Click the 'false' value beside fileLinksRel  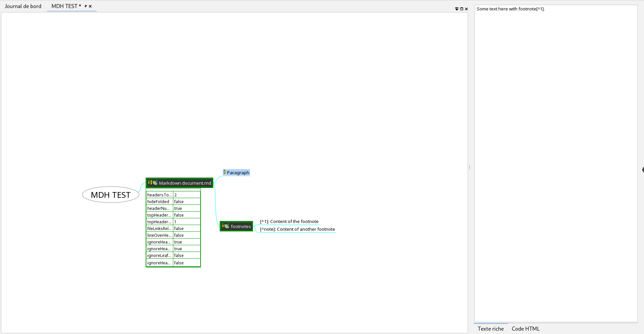click(187, 228)
